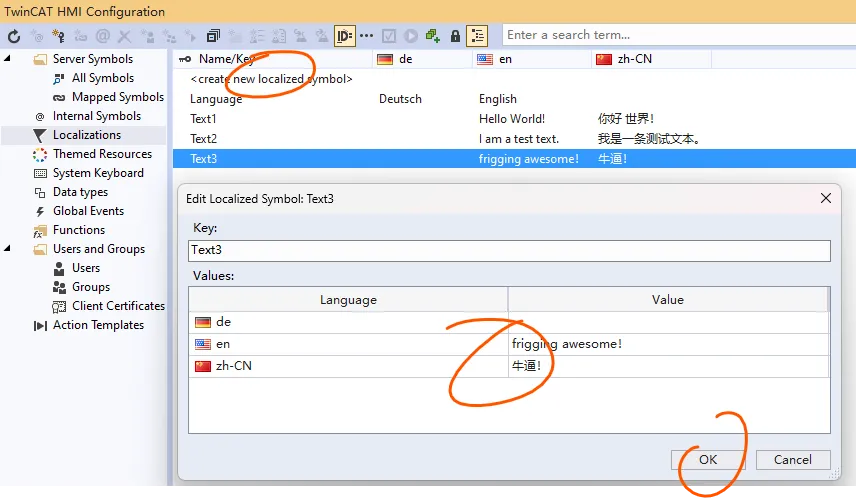
Task: Click the greyed-out checkmark toolbar icon
Action: (389, 36)
